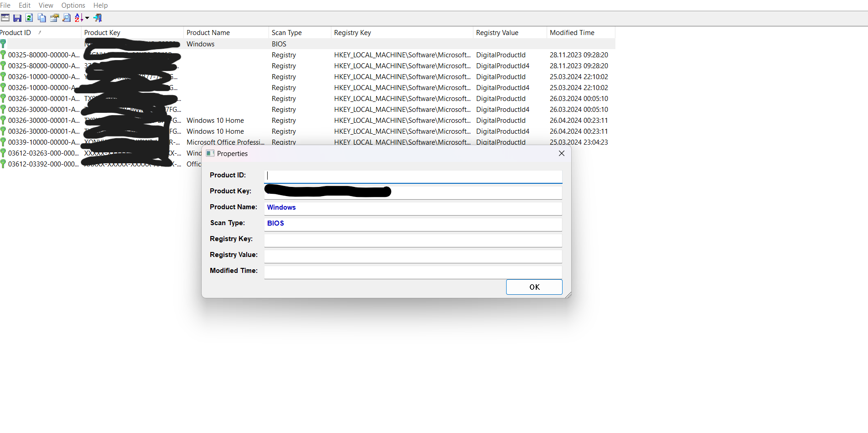Select the BIOS scan type cell in the list
The image size is (868, 433).
279,44
